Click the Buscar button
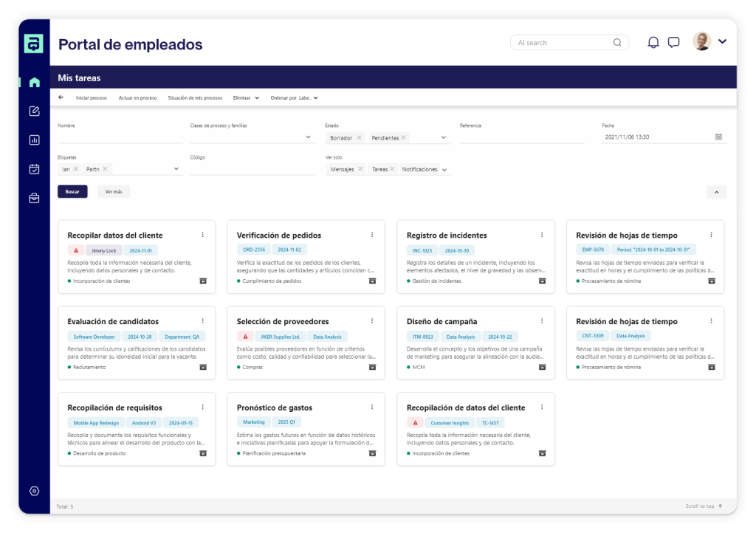This screenshot has height=533, width=756. point(72,191)
